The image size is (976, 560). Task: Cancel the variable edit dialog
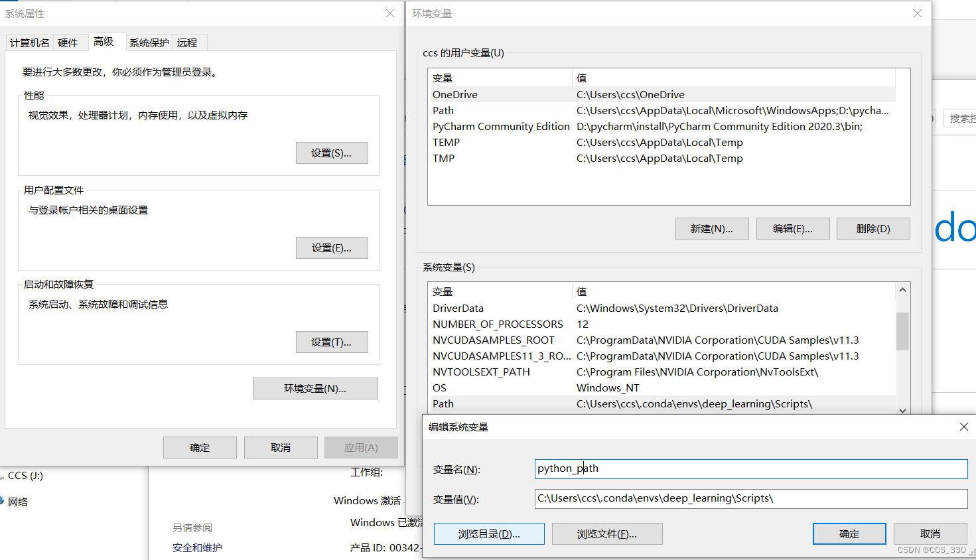[930, 534]
